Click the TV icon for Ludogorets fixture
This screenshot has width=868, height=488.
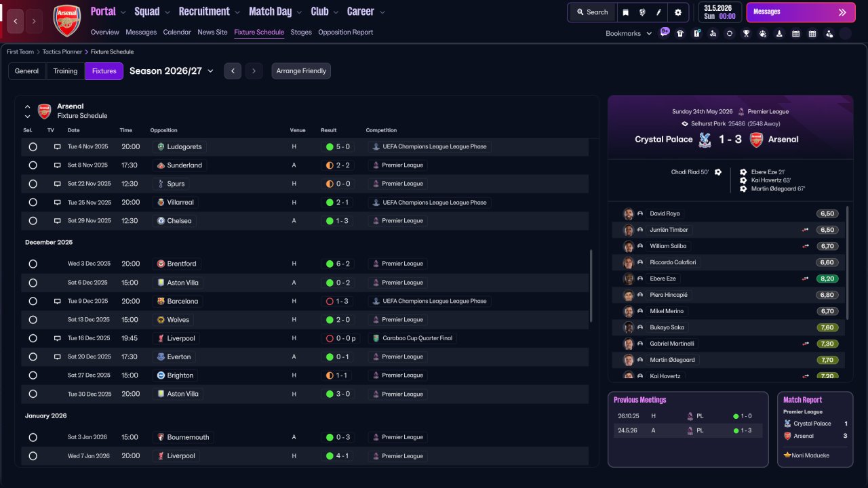tap(58, 146)
